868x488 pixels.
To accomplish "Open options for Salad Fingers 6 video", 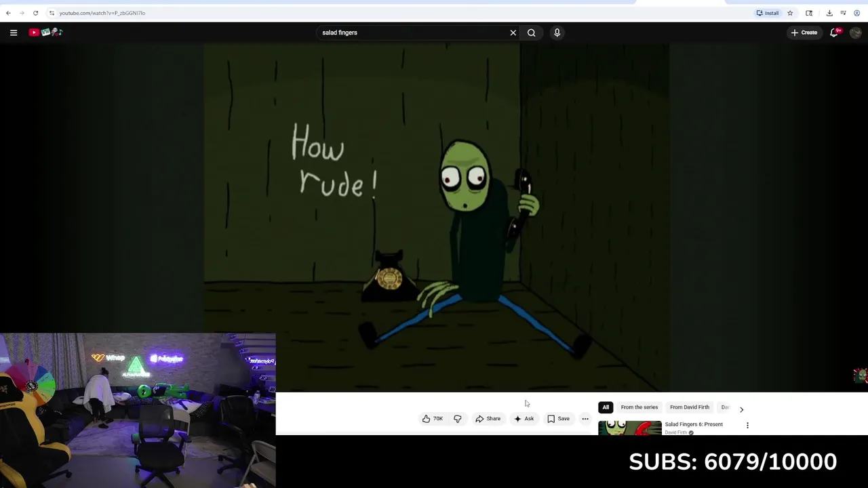I will [747, 426].
